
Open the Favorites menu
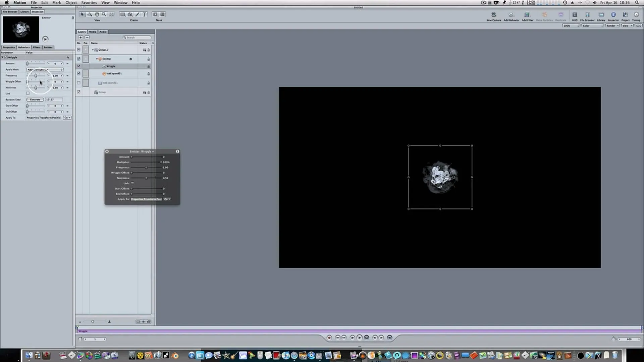click(89, 2)
